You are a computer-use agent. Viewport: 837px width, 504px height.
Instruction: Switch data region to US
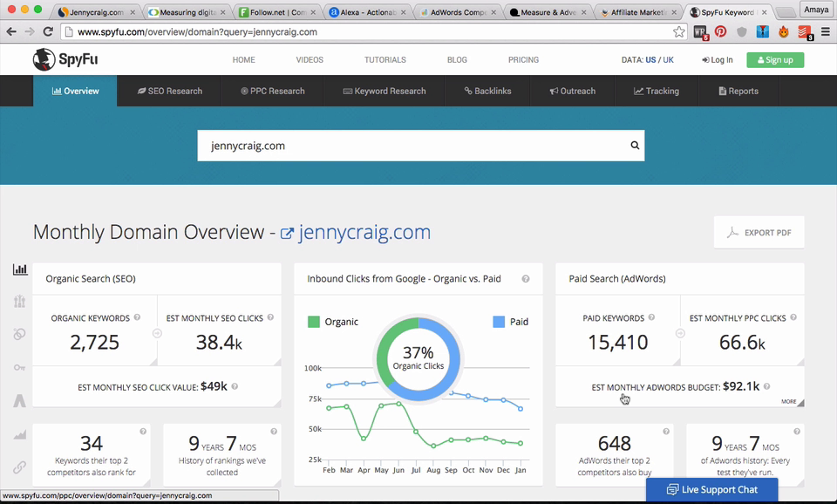click(650, 60)
